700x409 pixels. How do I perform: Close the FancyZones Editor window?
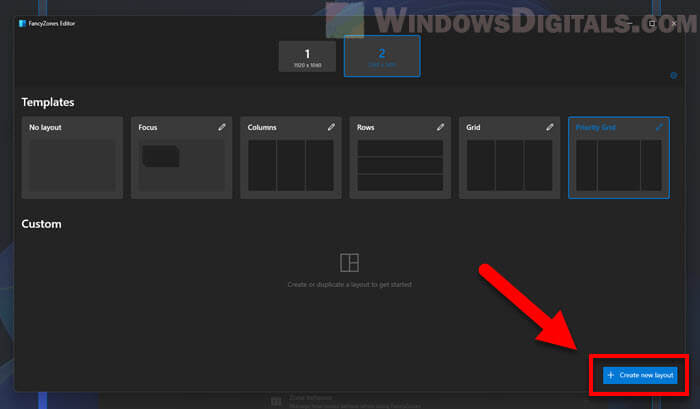click(674, 23)
